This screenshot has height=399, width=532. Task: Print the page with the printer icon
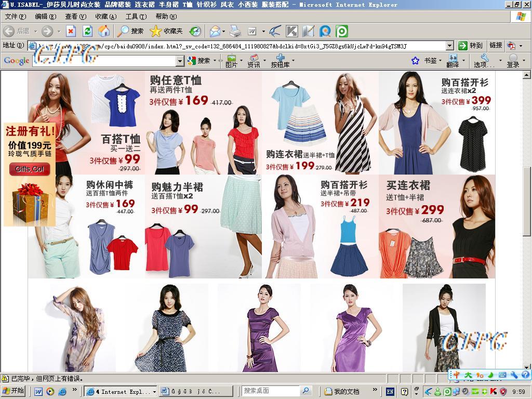[x=235, y=31]
